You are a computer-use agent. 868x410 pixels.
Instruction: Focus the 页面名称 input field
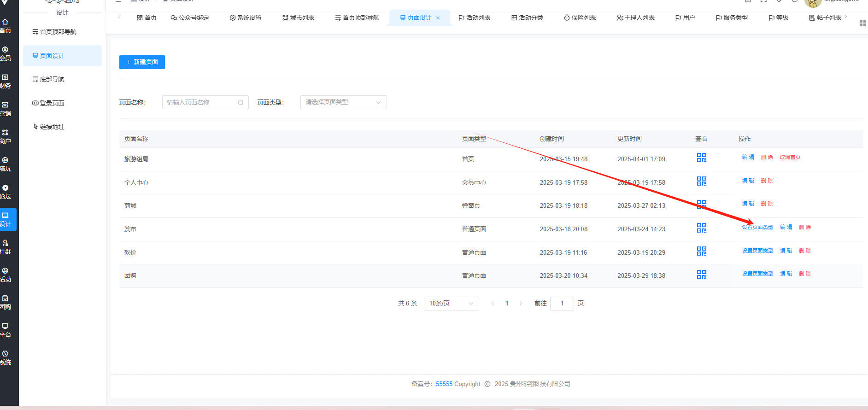pyautogui.click(x=200, y=103)
